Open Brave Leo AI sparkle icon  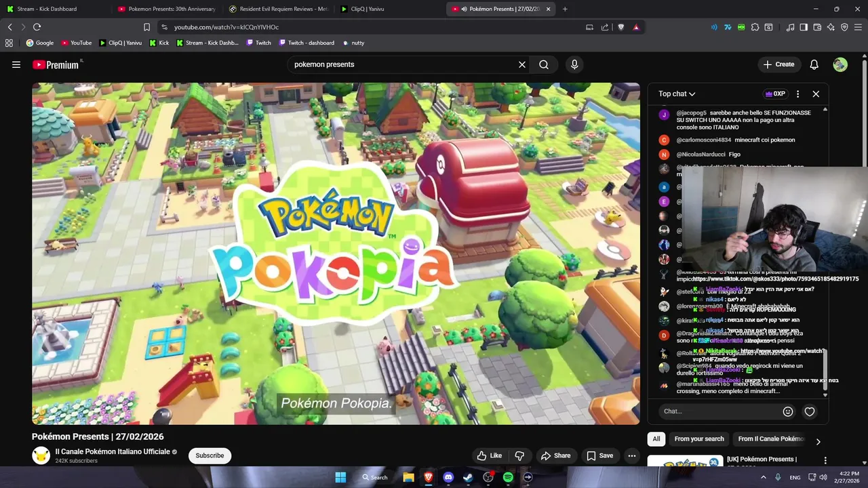(x=831, y=27)
